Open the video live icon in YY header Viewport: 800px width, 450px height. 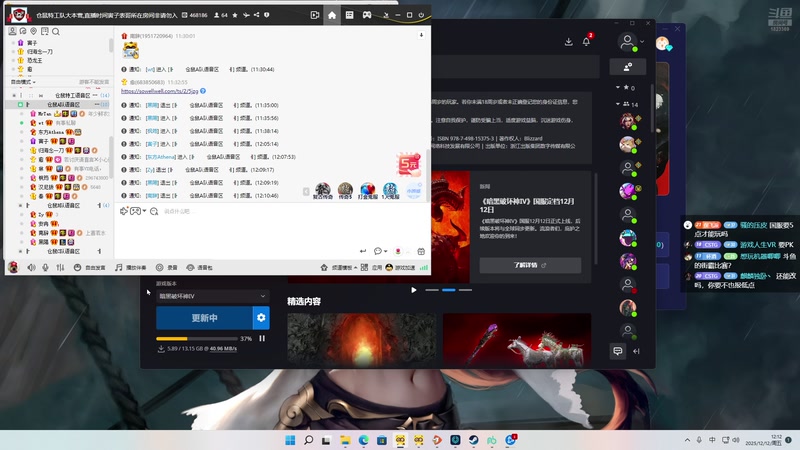click(x=315, y=15)
